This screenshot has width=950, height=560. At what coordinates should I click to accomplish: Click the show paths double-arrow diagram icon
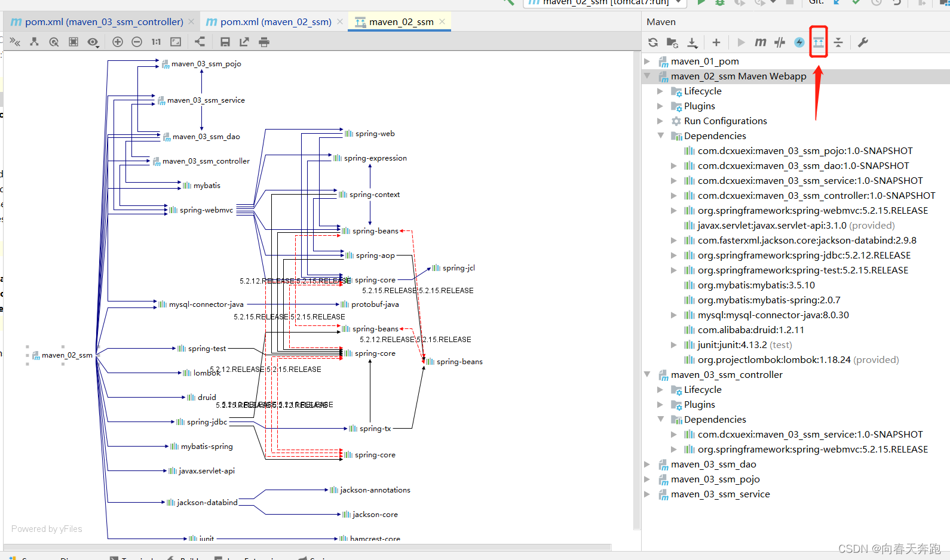(x=15, y=42)
